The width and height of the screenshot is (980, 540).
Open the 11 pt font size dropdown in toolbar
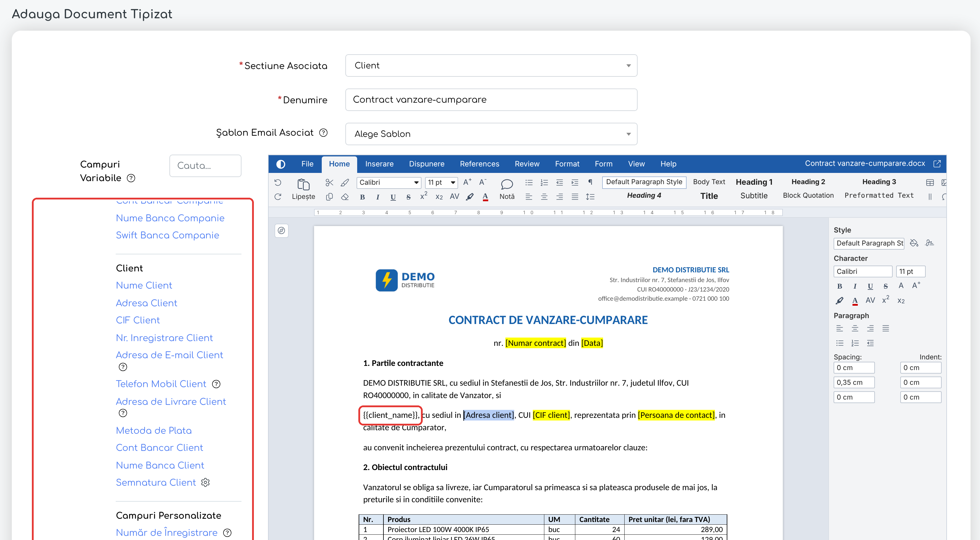tap(441, 183)
